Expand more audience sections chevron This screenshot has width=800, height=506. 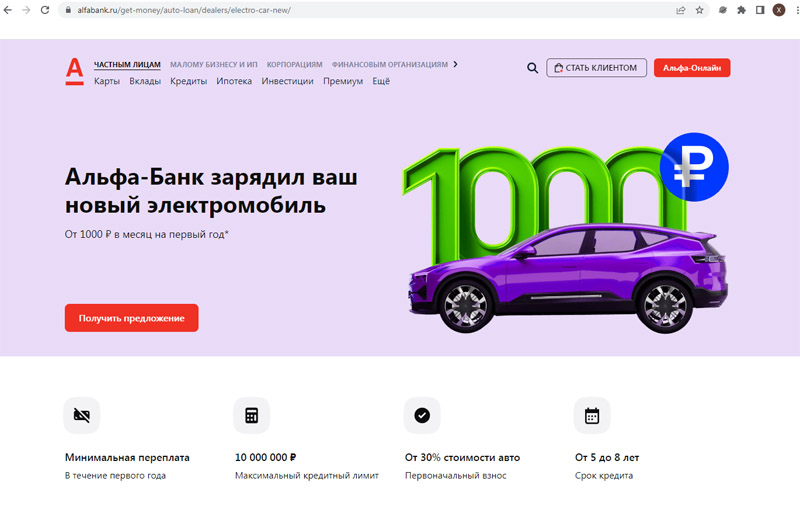456,64
